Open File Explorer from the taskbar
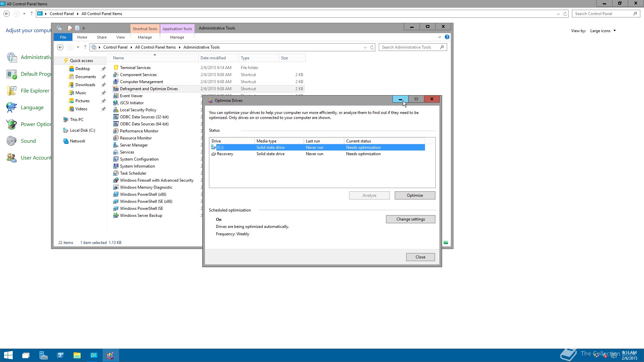This screenshot has height=362, width=644. click(77, 355)
